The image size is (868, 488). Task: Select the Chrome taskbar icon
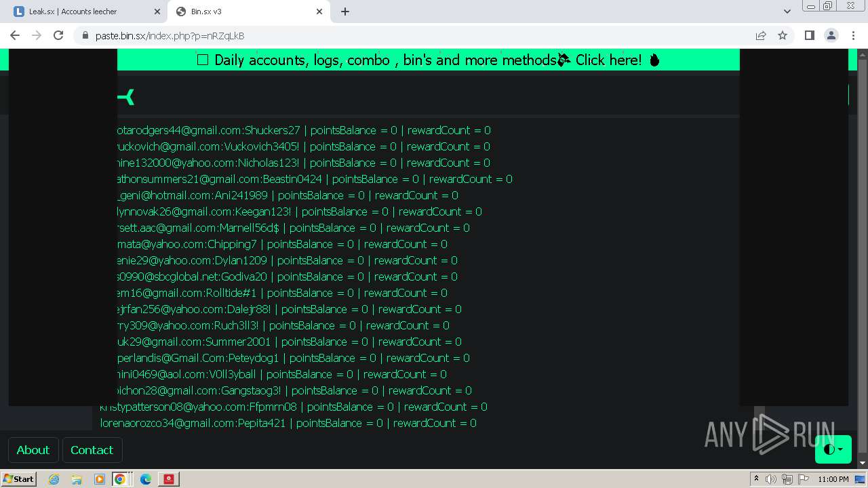click(119, 479)
